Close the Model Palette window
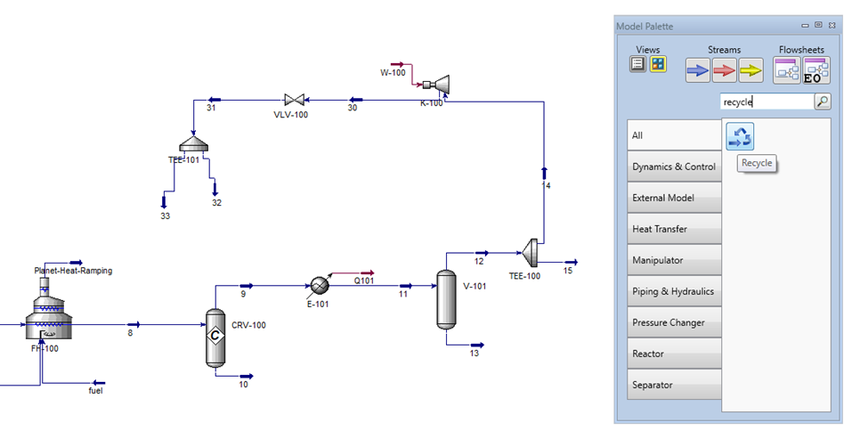The height and width of the screenshot is (431, 868). point(832,25)
